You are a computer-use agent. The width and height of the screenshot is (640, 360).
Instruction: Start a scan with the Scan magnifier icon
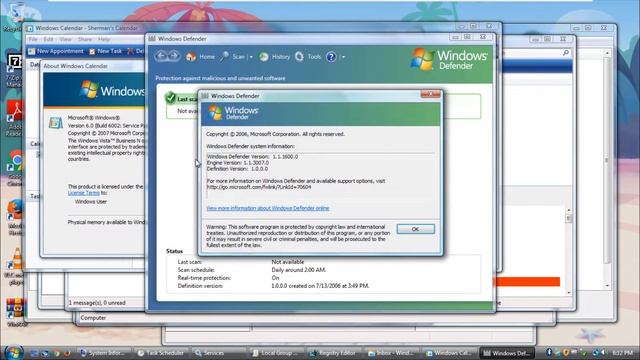(x=224, y=57)
